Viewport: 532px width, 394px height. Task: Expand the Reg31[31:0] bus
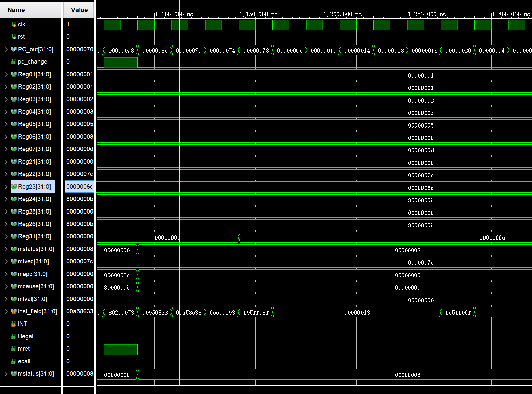pos(6,236)
